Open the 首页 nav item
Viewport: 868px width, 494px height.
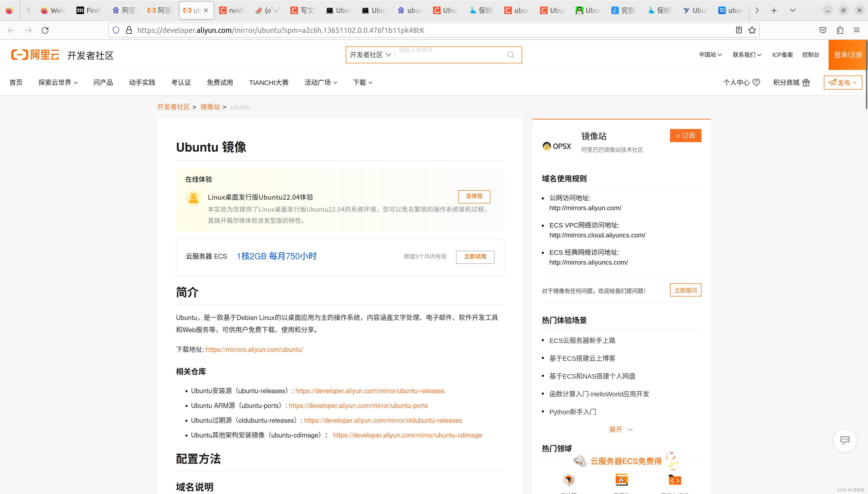pyautogui.click(x=16, y=82)
